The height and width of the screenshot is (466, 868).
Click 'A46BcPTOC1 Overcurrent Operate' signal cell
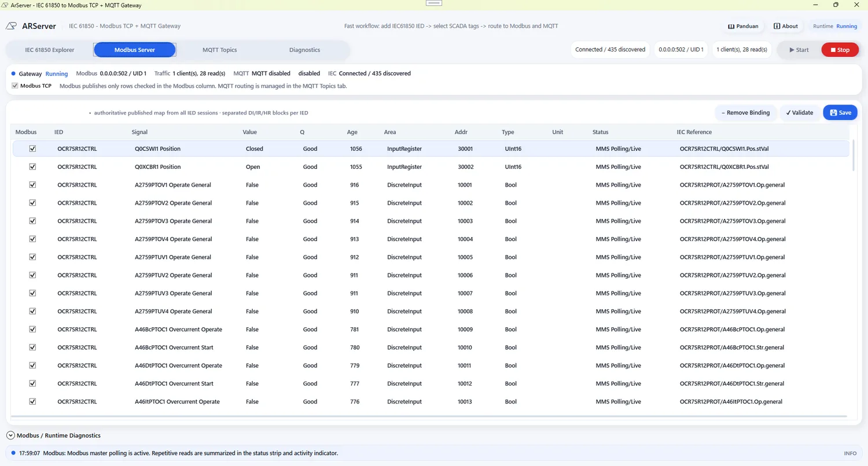pos(178,330)
